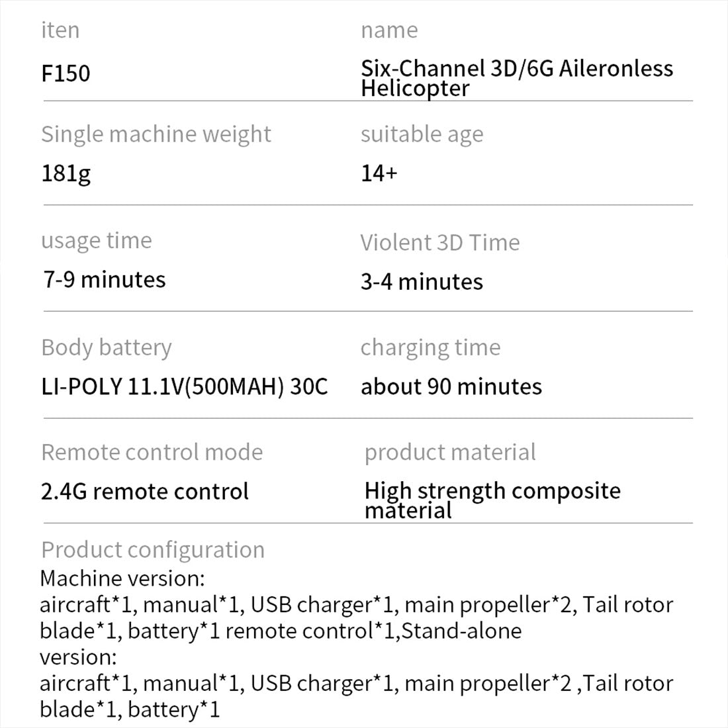
Task: Select the 'Body battery' label
Action: (107, 347)
